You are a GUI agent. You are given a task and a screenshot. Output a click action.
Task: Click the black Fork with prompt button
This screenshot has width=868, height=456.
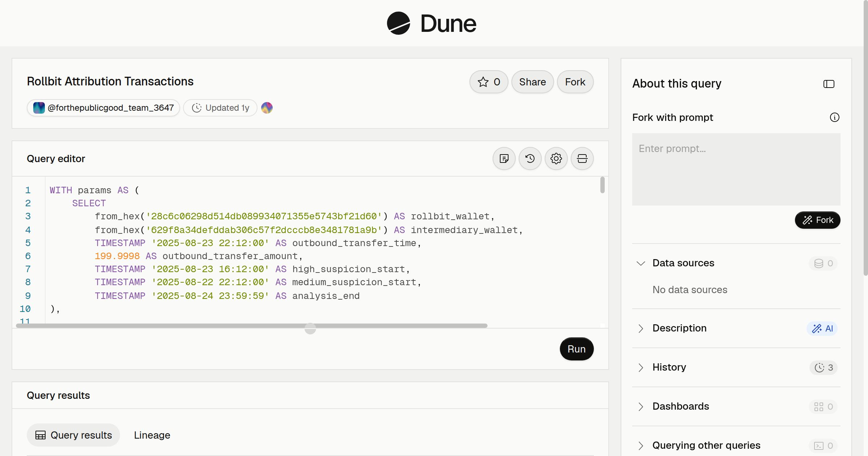817,220
